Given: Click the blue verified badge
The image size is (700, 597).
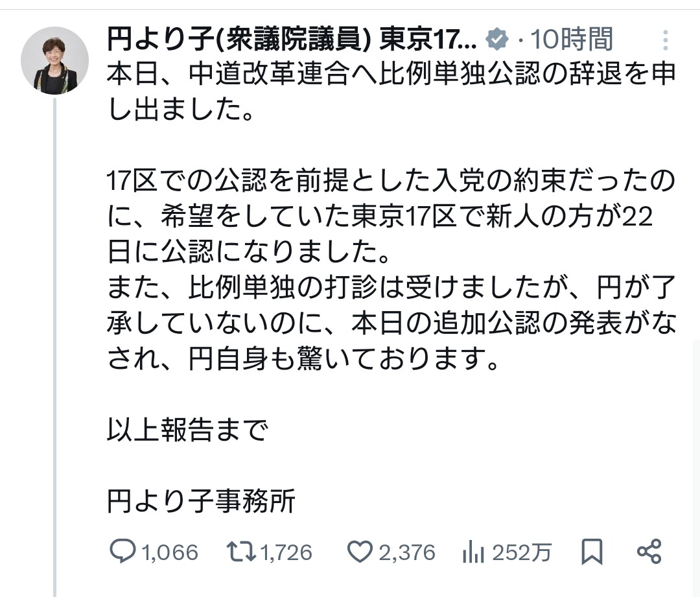Looking at the screenshot, I should 497,40.
